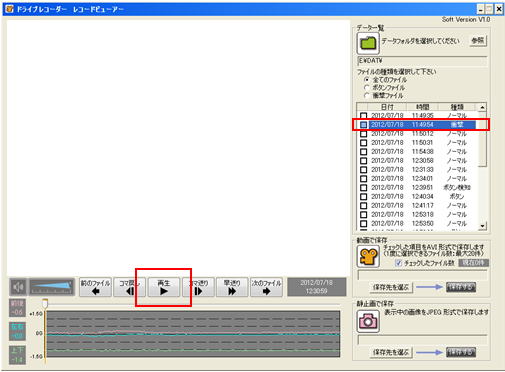Step back one frame with コマ戻し
The width and height of the screenshot is (505, 372).
(130, 287)
